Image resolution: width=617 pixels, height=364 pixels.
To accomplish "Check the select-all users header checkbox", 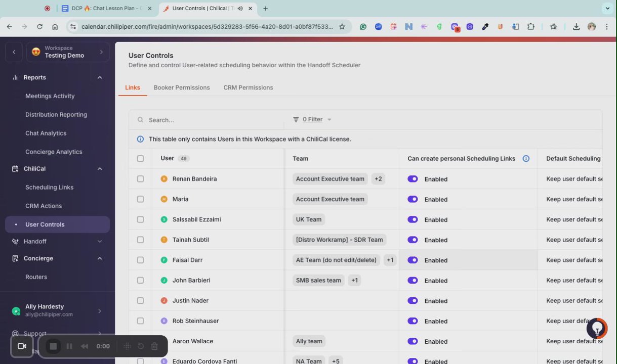I will (140, 159).
